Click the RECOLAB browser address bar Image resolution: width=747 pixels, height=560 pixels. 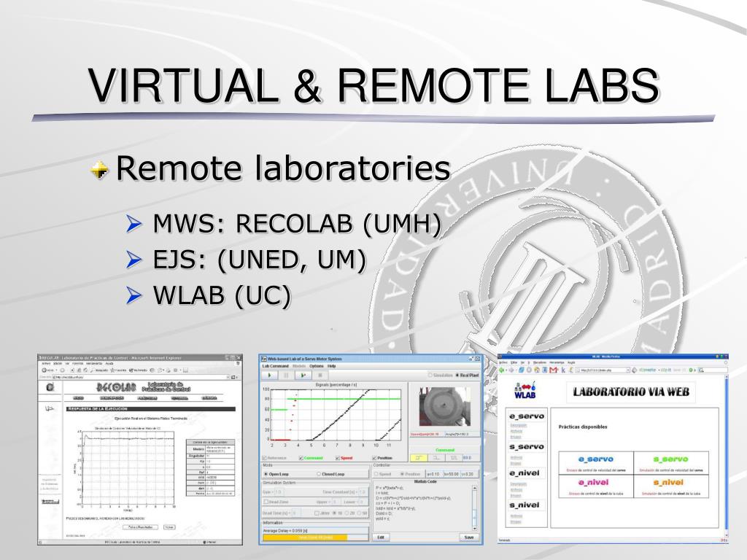coord(142,377)
